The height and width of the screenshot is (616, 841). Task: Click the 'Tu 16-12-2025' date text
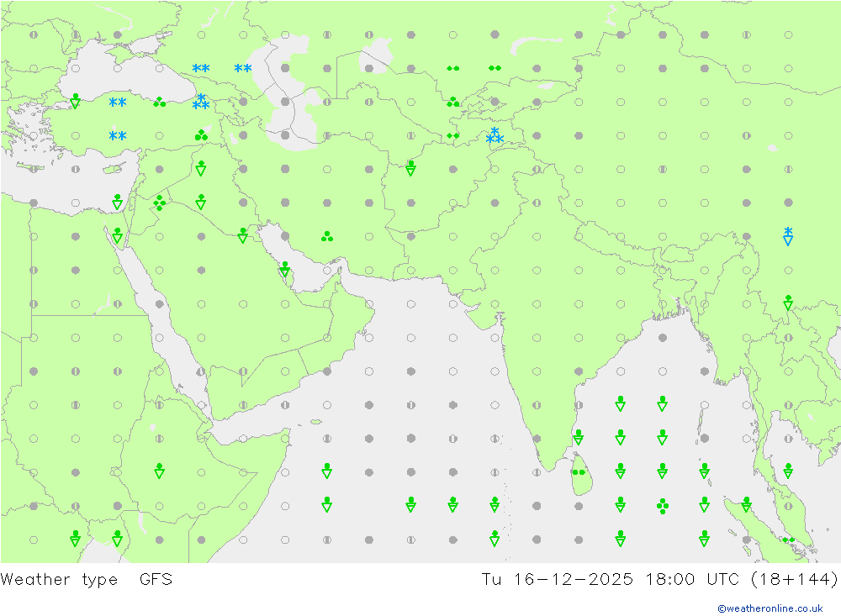[557, 580]
